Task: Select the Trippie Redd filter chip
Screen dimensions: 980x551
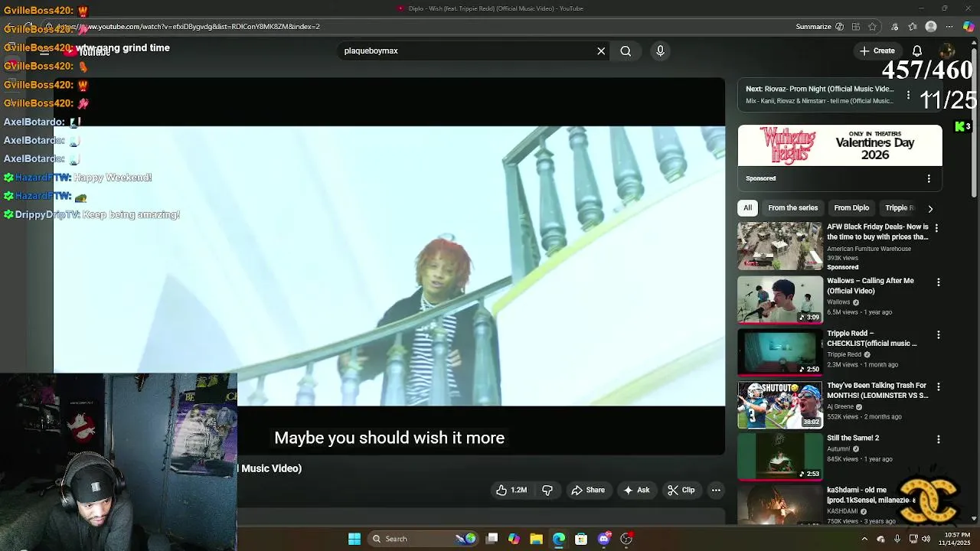Action: [x=900, y=208]
